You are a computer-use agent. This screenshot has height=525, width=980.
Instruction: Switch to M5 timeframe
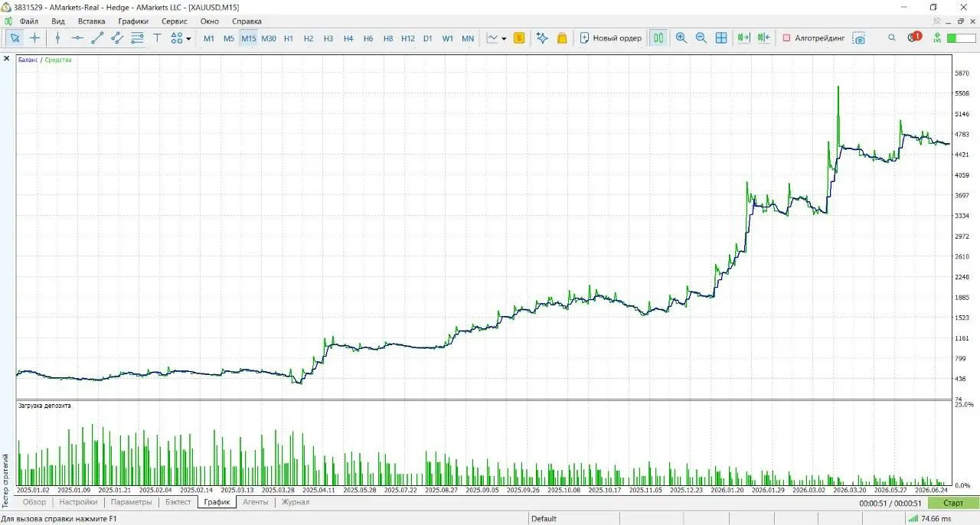click(x=229, y=38)
